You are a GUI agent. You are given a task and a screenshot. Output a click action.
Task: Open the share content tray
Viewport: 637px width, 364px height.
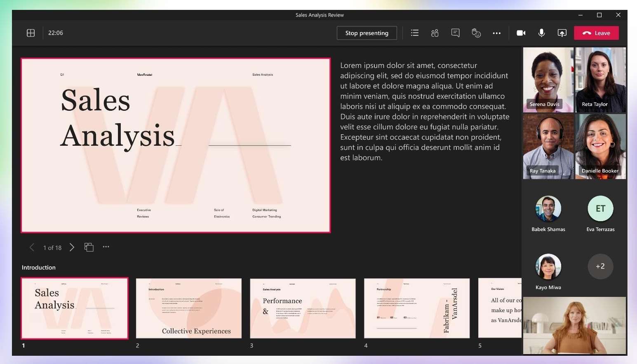(x=562, y=33)
